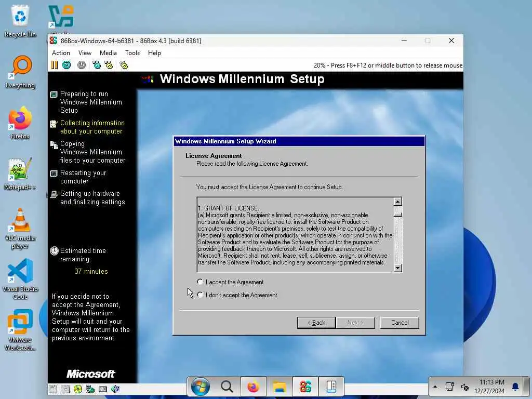Open the Media menu

tap(108, 53)
